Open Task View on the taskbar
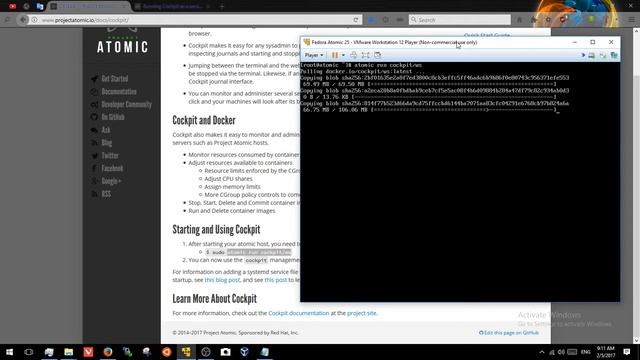Image resolution: width=640 pixels, height=360 pixels. tap(29, 352)
